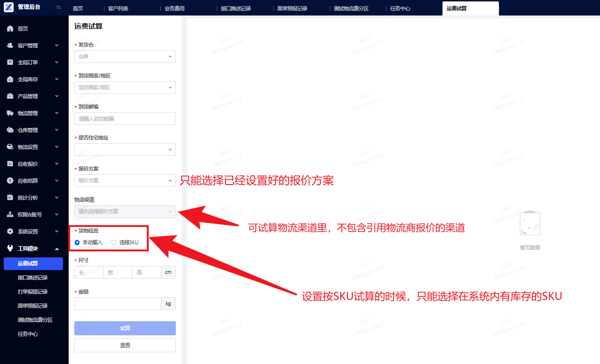This screenshot has height=364, width=600.
Task: Click the 全局库存 warehouse icon
Action: click(10, 79)
